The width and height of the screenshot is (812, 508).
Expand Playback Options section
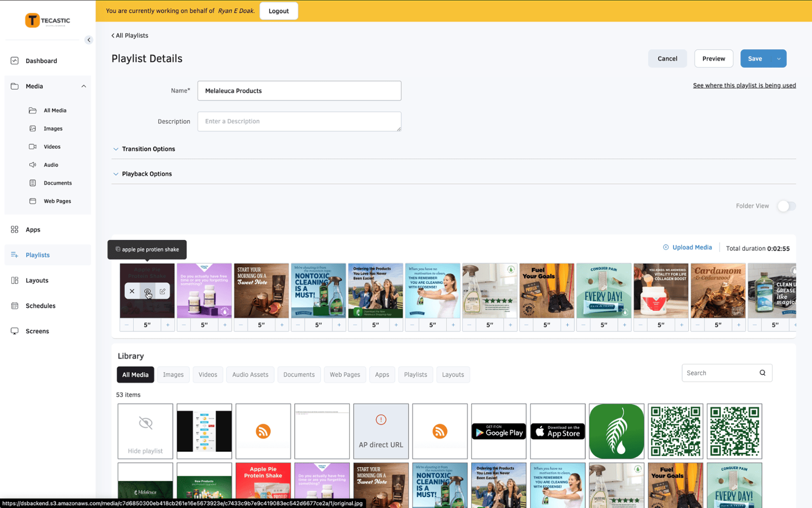(x=147, y=174)
